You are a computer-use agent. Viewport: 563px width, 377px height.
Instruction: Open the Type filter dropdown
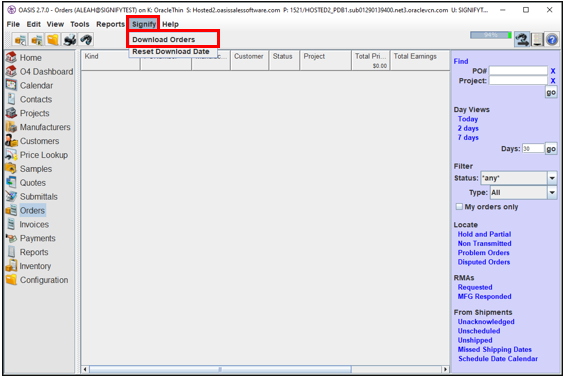(552, 192)
